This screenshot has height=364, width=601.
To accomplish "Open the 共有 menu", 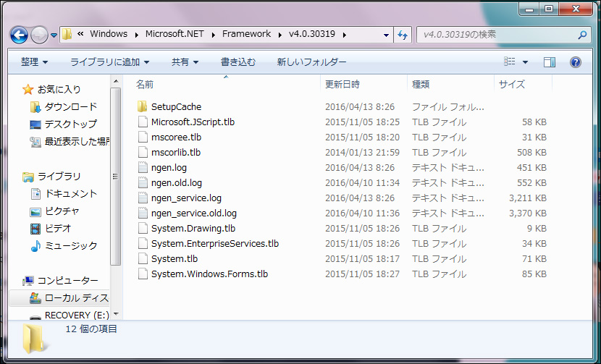I will [185, 62].
